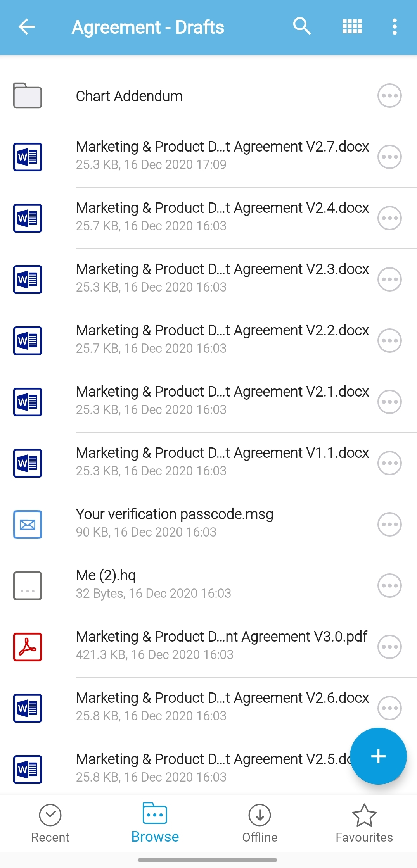Open more options for Agreement V2.4.docx
The image size is (417, 868).
pos(389,218)
